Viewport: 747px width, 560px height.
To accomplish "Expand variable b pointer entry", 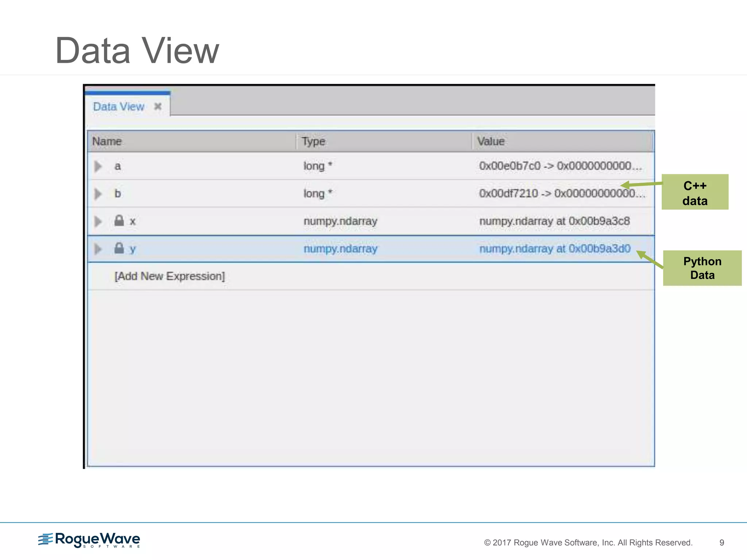I will [98, 194].
